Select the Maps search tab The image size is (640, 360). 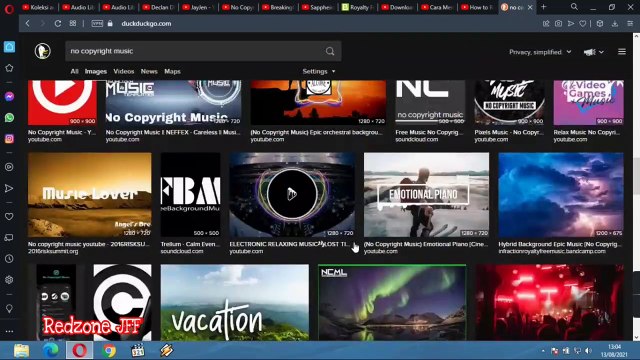click(x=172, y=71)
